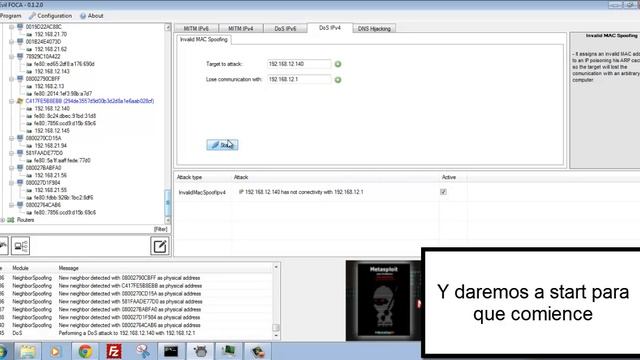Click the Module column header in log

click(x=20, y=268)
